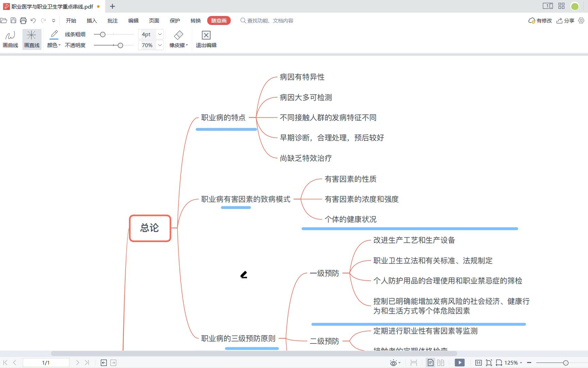Click the redo arrow icon

pos(44,21)
